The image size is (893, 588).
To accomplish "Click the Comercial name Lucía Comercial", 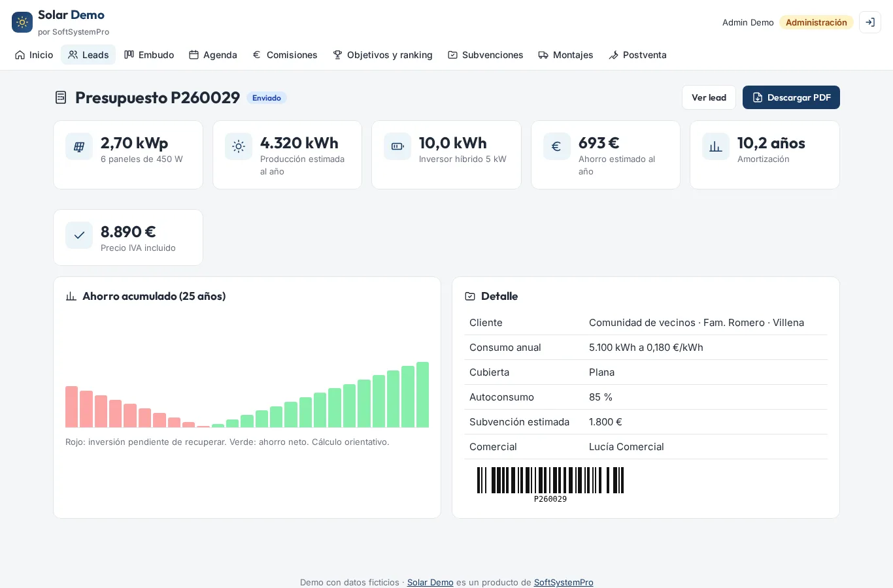I will 626,447.
